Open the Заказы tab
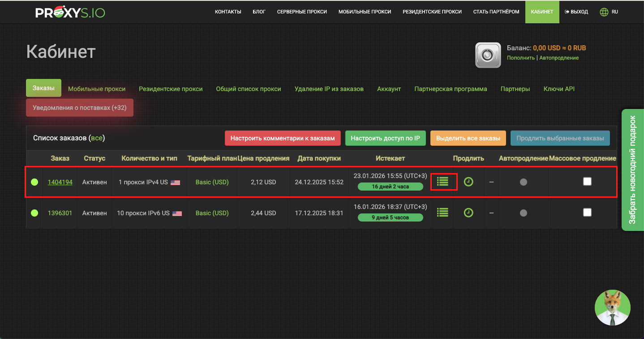 (43, 88)
